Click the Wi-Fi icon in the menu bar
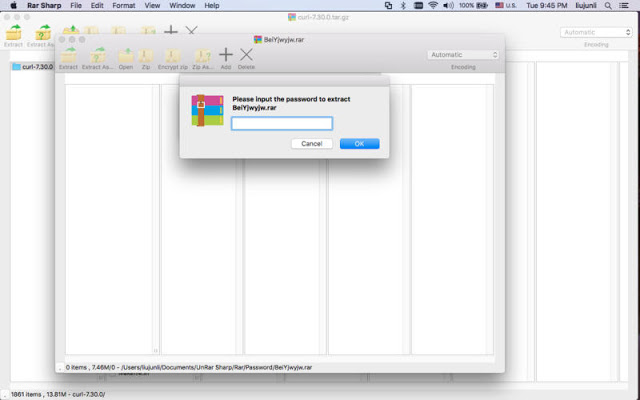The image size is (640, 400). point(433,6)
